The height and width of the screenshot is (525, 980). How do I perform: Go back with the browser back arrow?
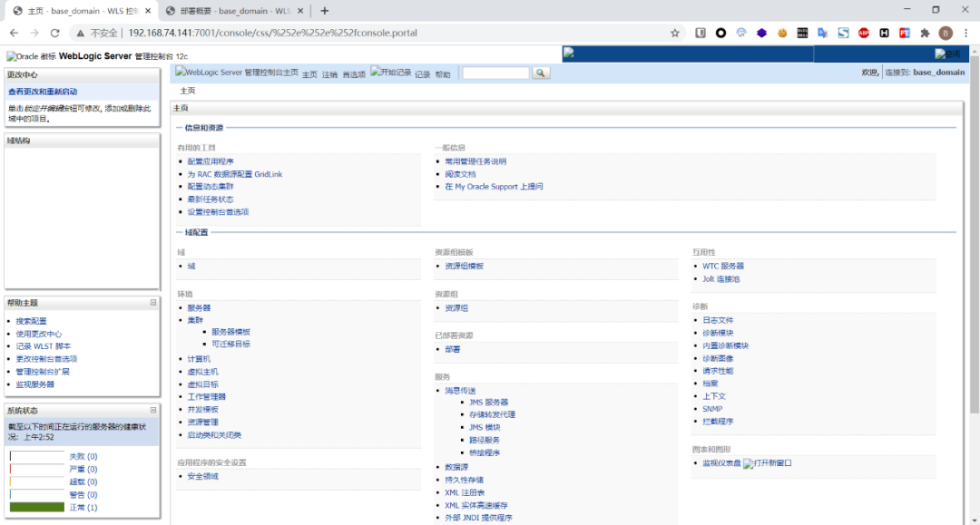(x=14, y=33)
